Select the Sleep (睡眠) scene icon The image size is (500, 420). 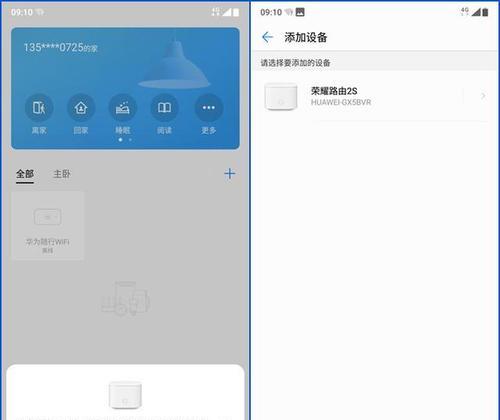[123, 108]
